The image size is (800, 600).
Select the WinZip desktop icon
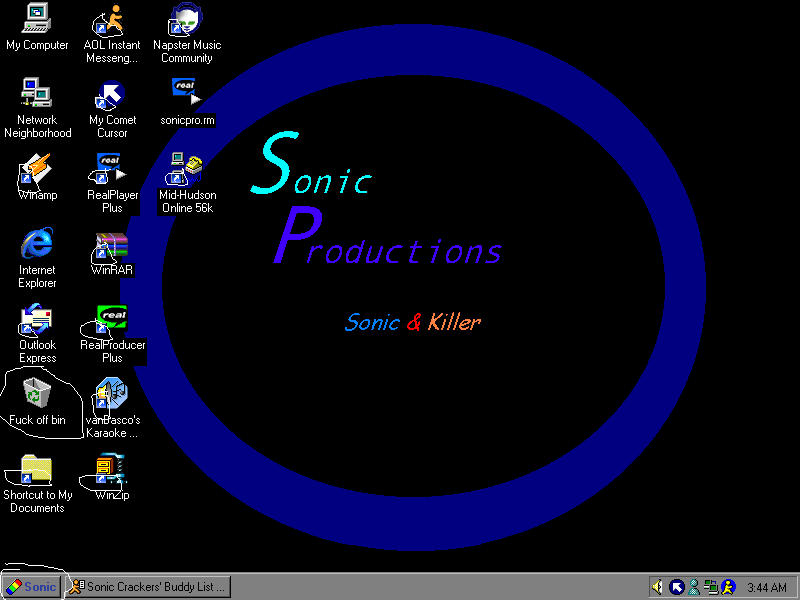tap(111, 470)
